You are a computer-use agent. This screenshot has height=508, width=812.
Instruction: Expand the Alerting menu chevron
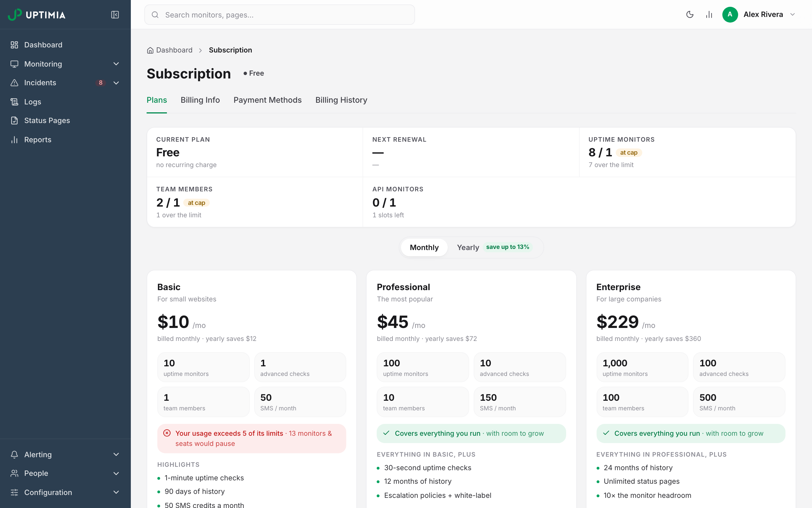[x=116, y=455]
